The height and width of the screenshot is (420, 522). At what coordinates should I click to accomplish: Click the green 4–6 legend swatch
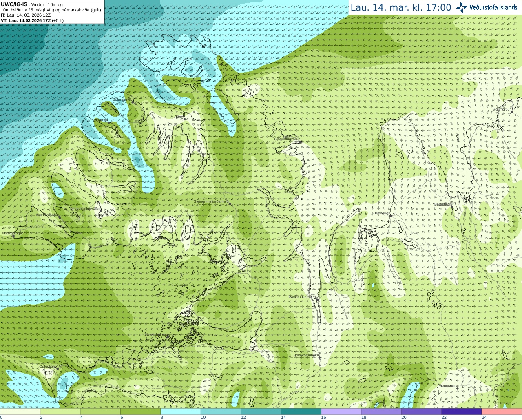point(100,411)
